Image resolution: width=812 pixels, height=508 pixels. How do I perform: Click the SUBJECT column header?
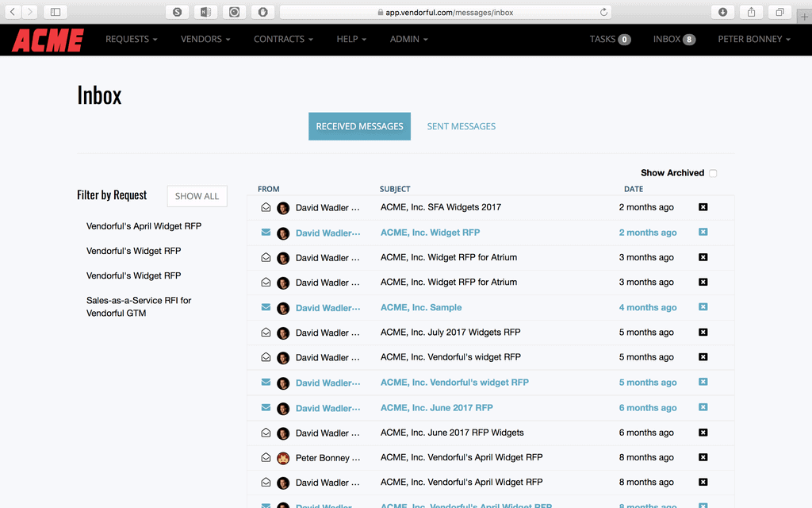click(x=395, y=189)
